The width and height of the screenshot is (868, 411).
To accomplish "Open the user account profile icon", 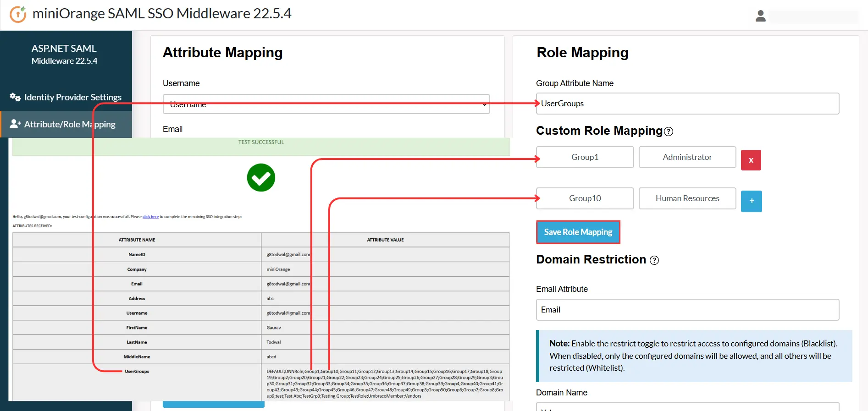I will 761,16.
